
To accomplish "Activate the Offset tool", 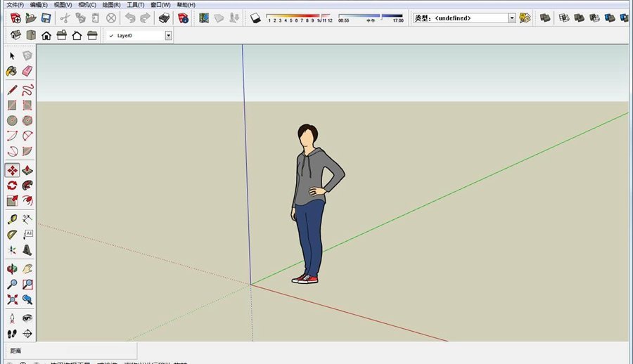I will coord(27,200).
